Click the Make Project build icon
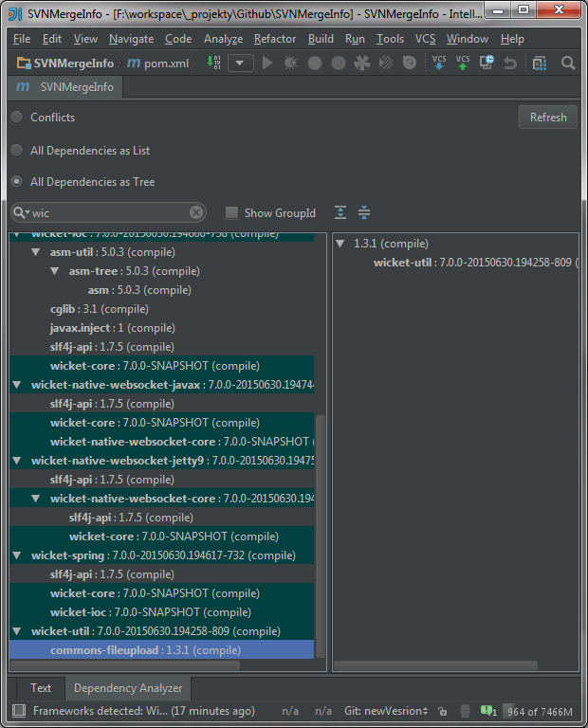 coord(214,63)
